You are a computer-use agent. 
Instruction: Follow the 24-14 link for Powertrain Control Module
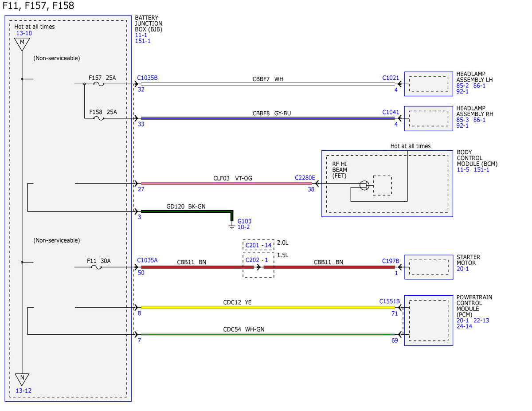click(465, 326)
